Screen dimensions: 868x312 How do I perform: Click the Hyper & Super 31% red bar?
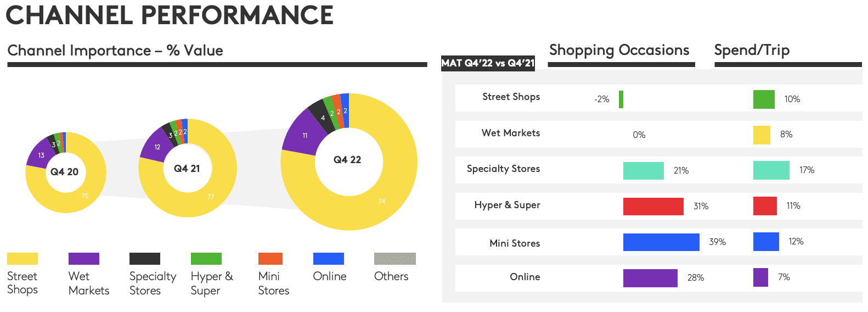click(x=653, y=207)
